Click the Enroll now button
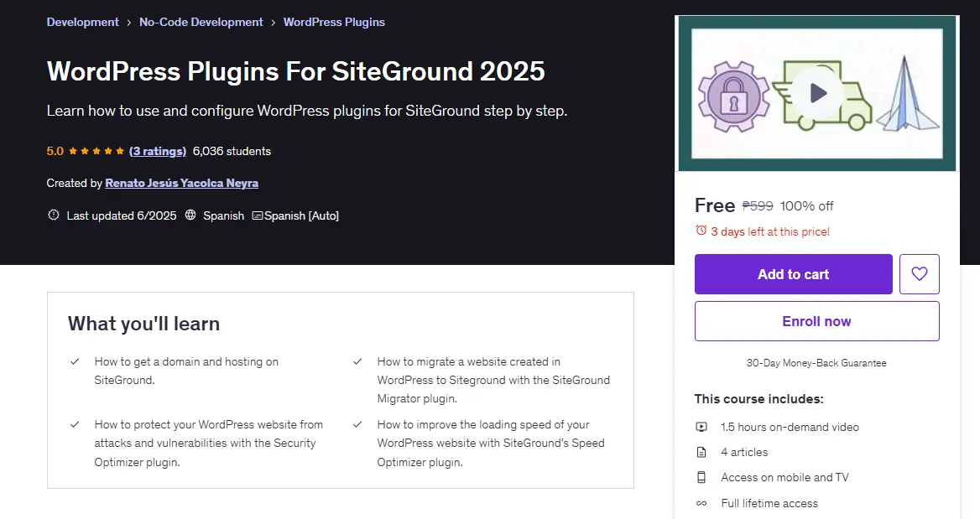Image resolution: width=980 pixels, height=519 pixels. pyautogui.click(x=817, y=321)
